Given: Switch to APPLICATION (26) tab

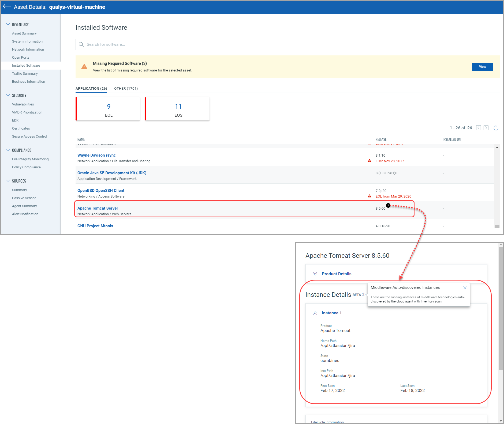Looking at the screenshot, I should coord(91,89).
